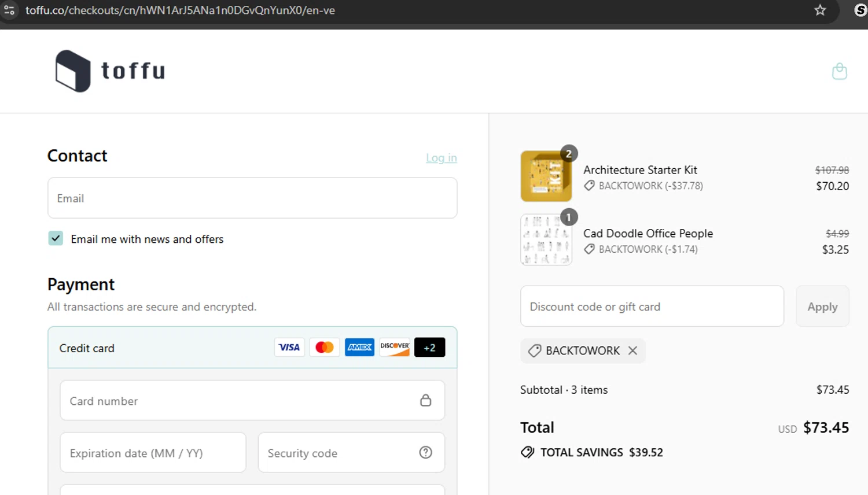Remove the BACKTOWORK discount code

coord(632,350)
